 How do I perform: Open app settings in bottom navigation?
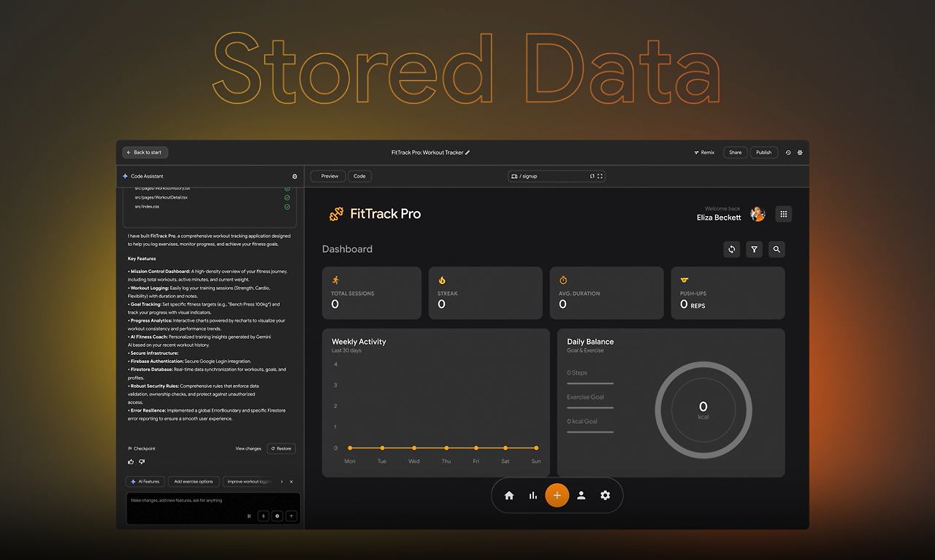pos(605,495)
